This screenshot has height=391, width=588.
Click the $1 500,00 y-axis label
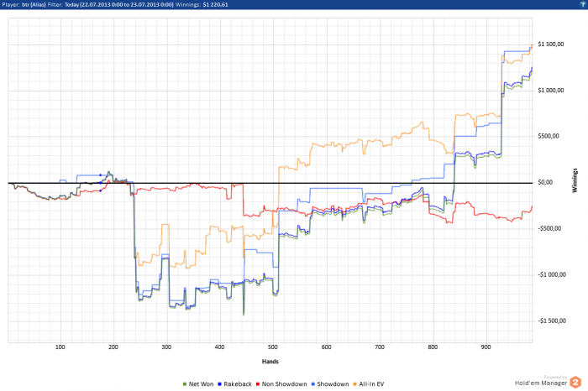tap(550, 44)
